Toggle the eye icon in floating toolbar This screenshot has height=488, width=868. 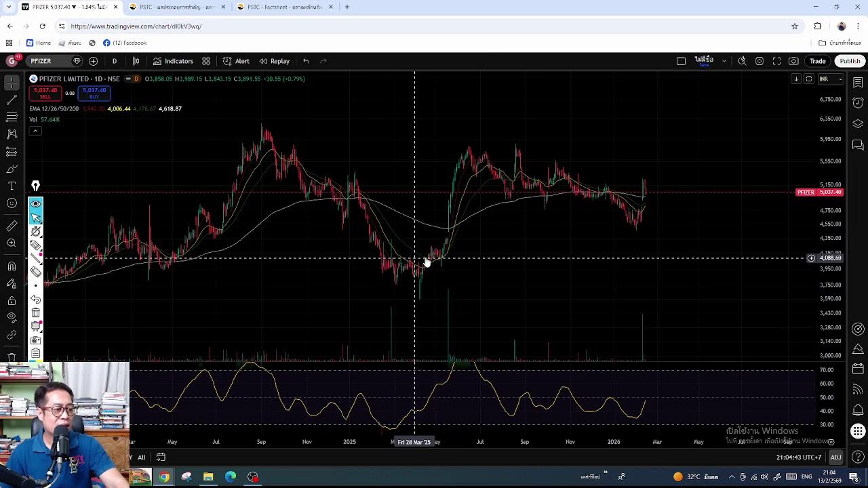point(36,204)
